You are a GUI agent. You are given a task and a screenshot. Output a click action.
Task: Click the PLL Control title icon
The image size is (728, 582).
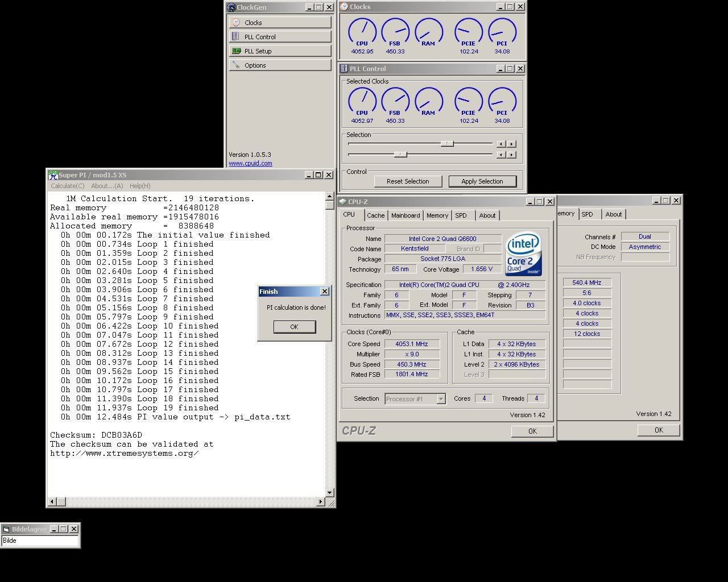(344, 69)
